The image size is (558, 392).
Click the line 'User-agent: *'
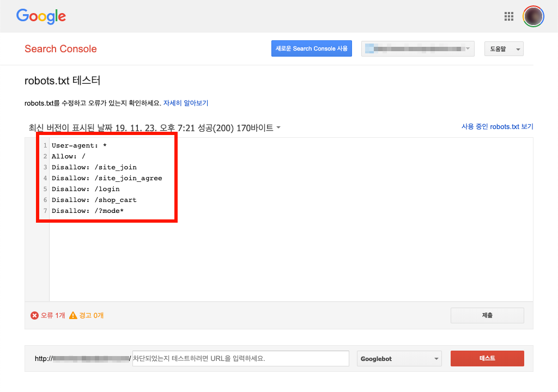point(79,145)
